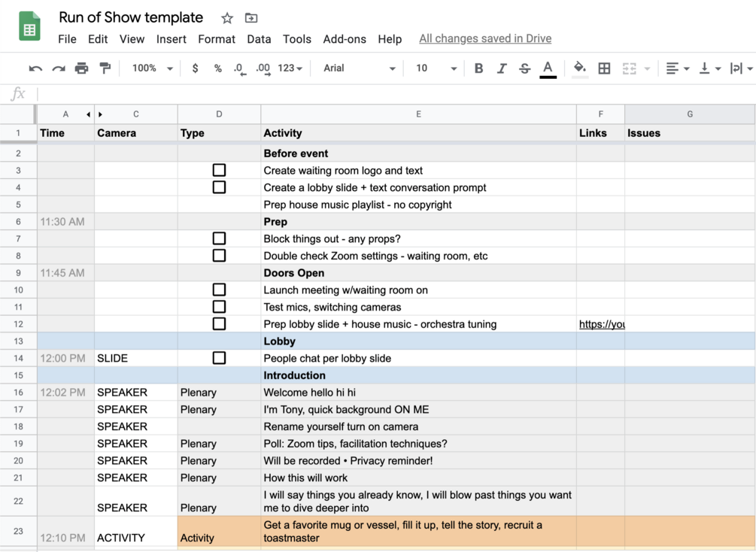Apply italic formatting
756x552 pixels.
(x=502, y=68)
